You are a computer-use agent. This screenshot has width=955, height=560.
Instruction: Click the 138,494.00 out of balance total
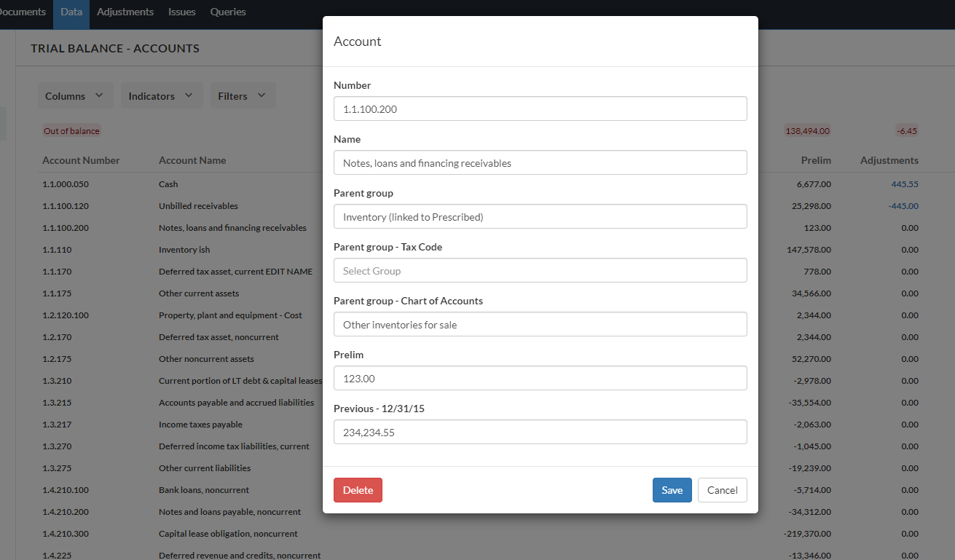[x=807, y=131]
